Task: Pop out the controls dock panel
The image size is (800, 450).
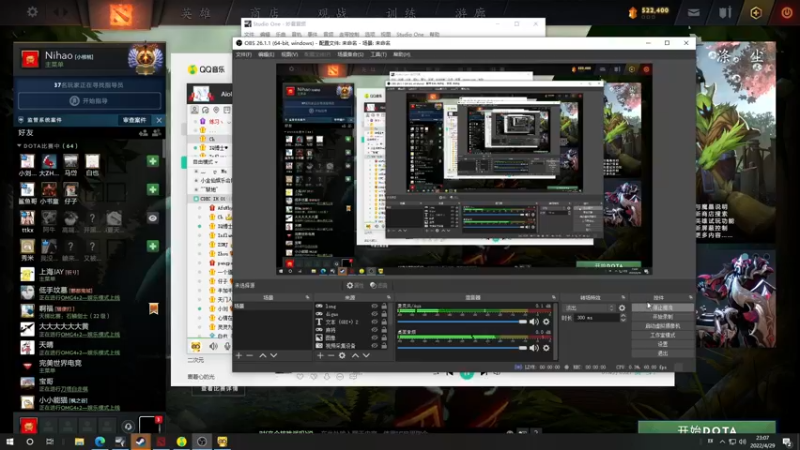Action: point(691,297)
